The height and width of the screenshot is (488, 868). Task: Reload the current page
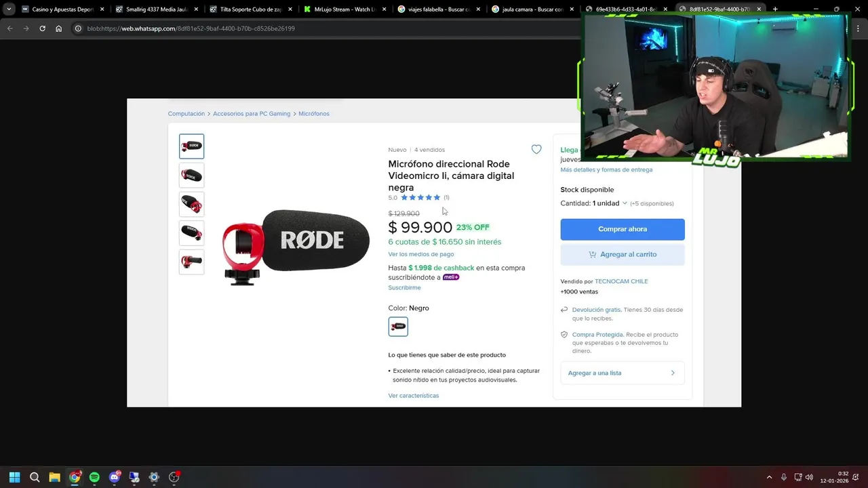pyautogui.click(x=42, y=28)
